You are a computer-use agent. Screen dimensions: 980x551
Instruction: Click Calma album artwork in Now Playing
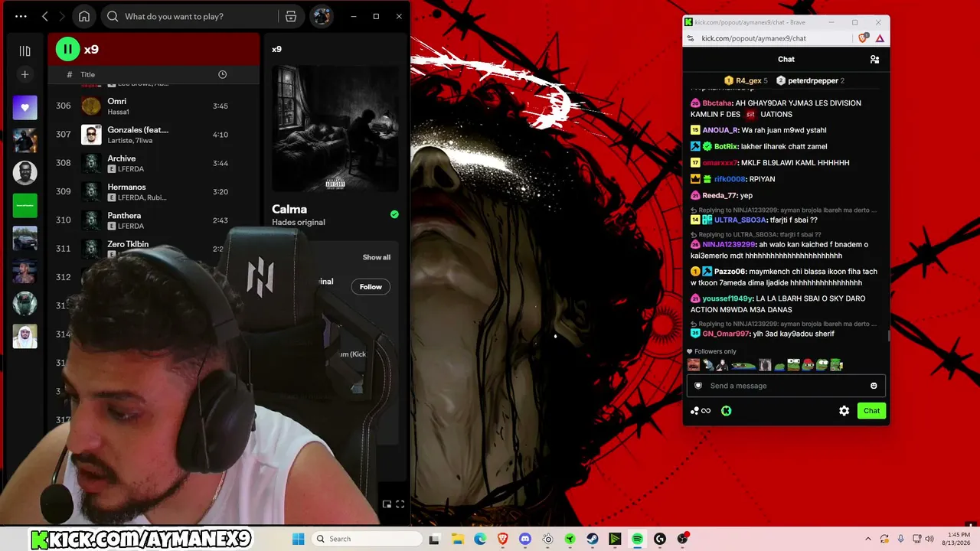pos(335,128)
